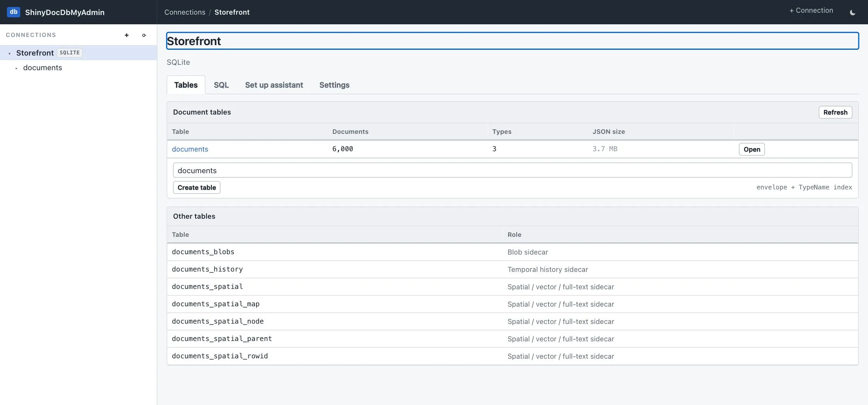Click Storefront breadcrumb

tap(232, 12)
